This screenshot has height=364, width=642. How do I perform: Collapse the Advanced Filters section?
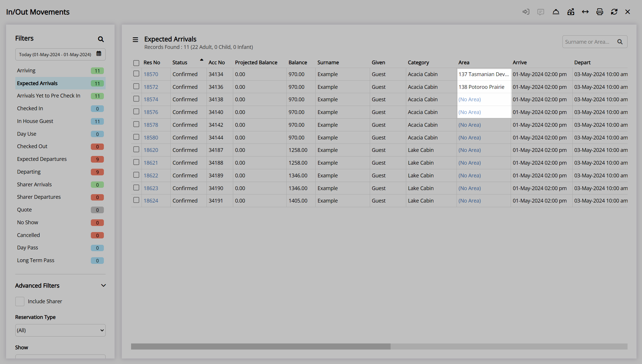point(103,286)
